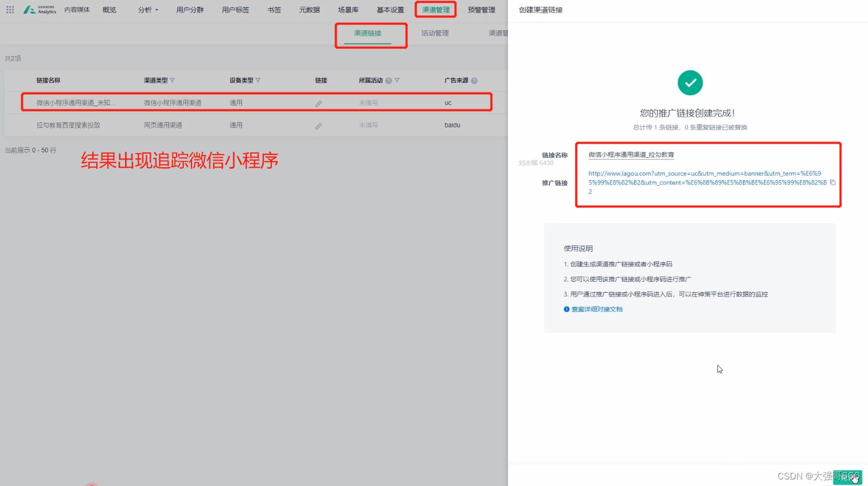The width and height of the screenshot is (868, 486).
Task: Click 链接名称 column header
Action: pyautogui.click(x=48, y=80)
